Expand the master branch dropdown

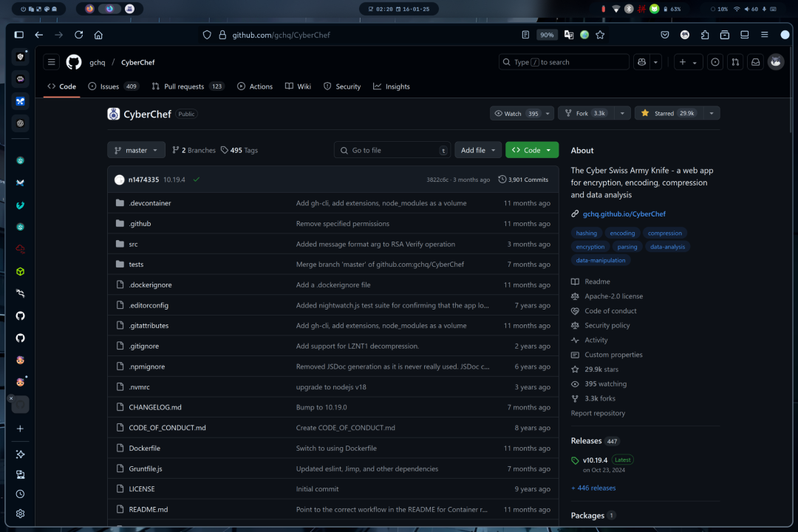(x=136, y=150)
